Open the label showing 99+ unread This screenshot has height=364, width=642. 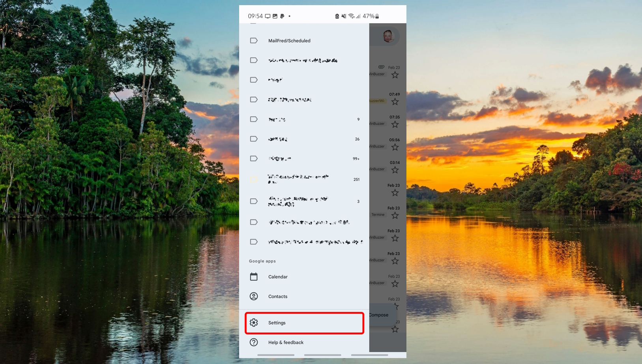pyautogui.click(x=304, y=159)
